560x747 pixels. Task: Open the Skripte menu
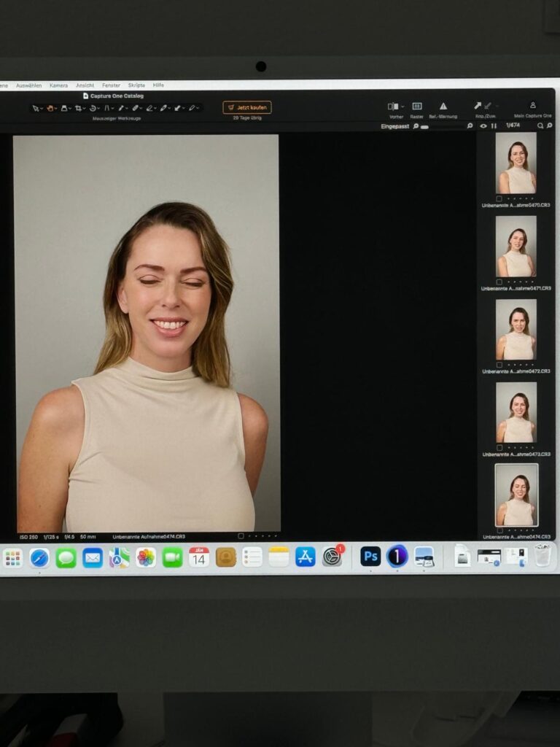(x=136, y=85)
